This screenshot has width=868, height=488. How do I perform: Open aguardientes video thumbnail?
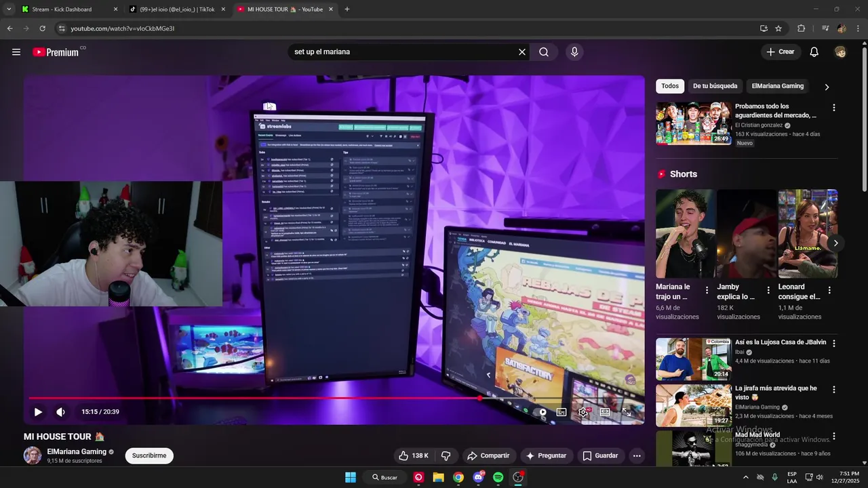click(693, 123)
